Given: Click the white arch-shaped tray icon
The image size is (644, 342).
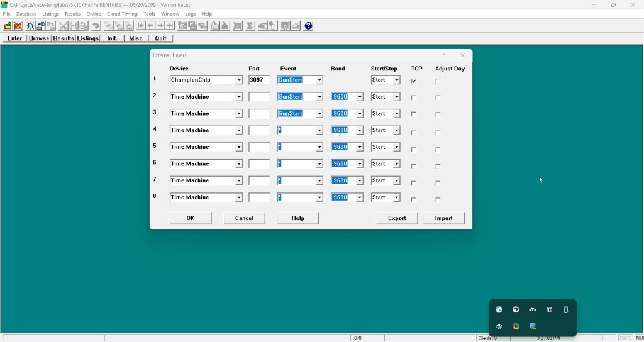Looking at the screenshot, I should (533, 309).
